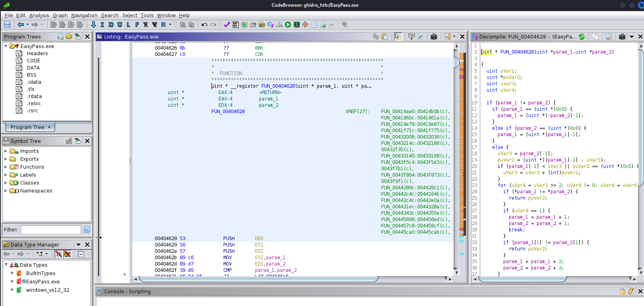This screenshot has width=644, height=306.
Task: Click XREF FUN_00445ca0:00445cab(c)
Action: pos(415,232)
